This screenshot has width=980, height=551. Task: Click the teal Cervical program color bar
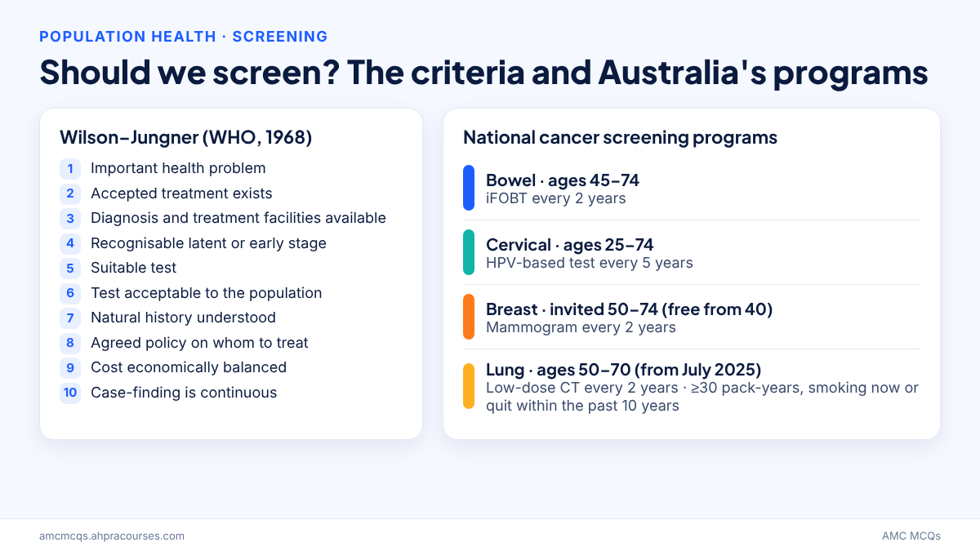(x=469, y=252)
